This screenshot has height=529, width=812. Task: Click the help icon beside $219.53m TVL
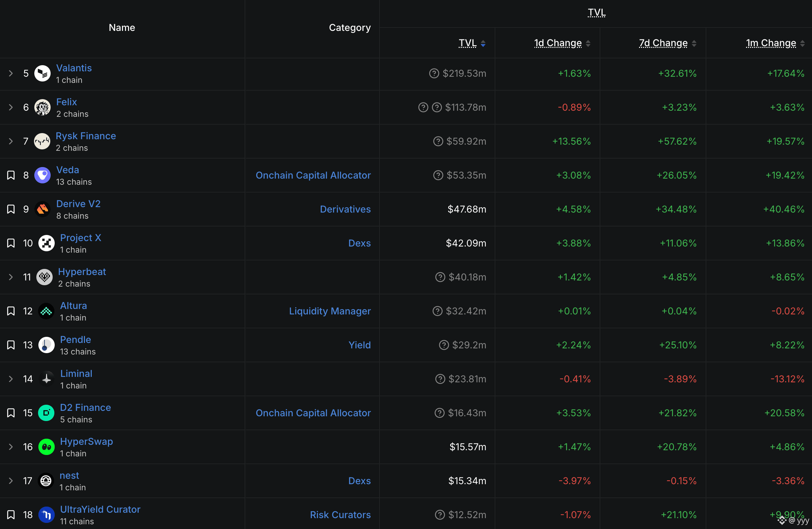[434, 73]
